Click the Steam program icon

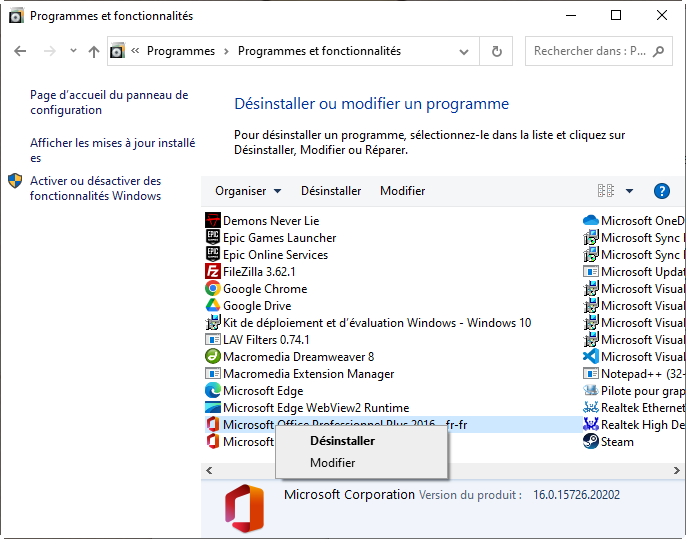point(590,441)
